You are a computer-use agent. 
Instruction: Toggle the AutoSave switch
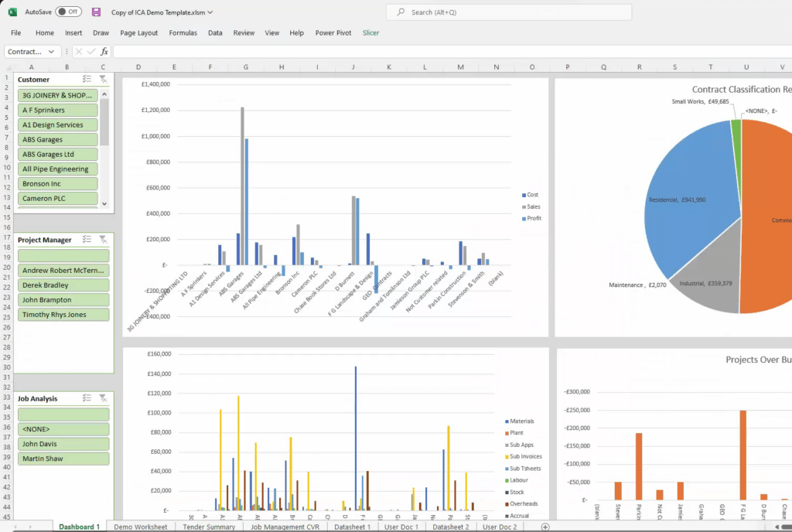coord(68,12)
